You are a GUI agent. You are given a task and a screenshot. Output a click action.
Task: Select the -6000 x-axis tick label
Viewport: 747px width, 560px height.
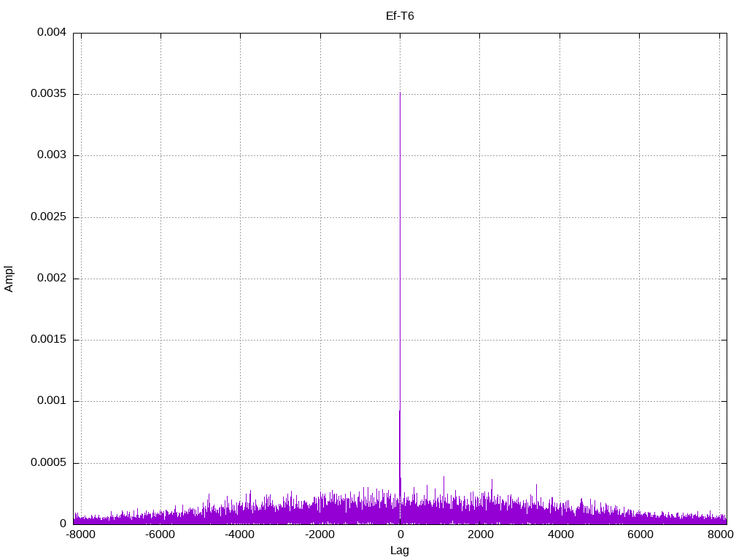pos(160,534)
